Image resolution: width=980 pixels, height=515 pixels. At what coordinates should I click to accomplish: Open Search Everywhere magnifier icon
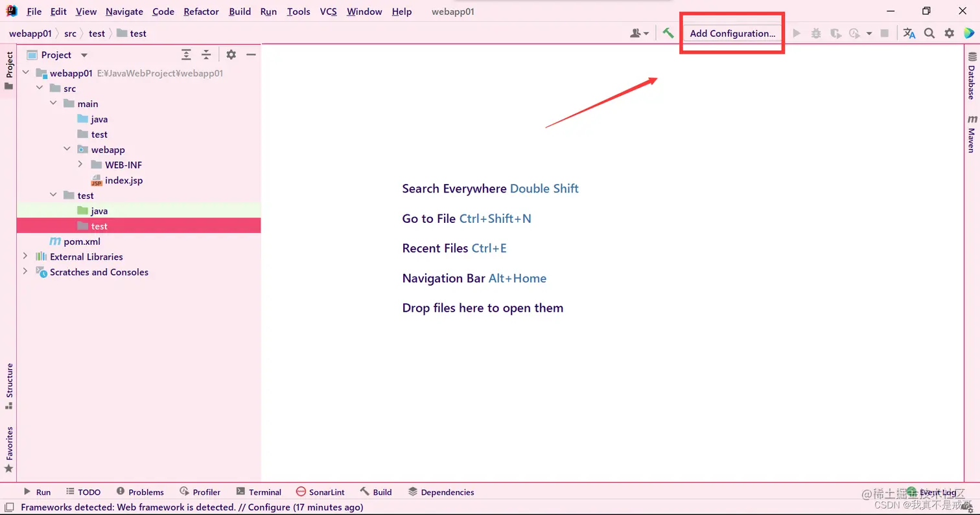tap(929, 33)
